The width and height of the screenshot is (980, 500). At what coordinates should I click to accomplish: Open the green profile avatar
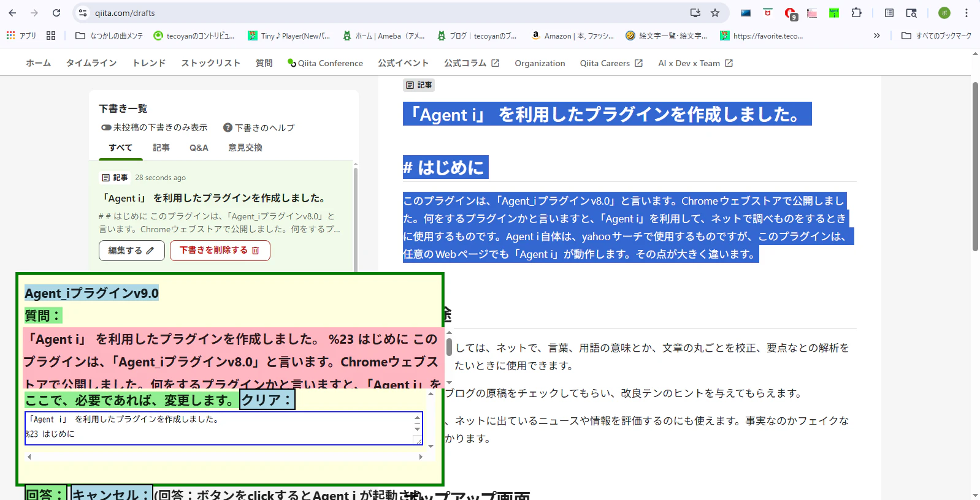pyautogui.click(x=944, y=13)
